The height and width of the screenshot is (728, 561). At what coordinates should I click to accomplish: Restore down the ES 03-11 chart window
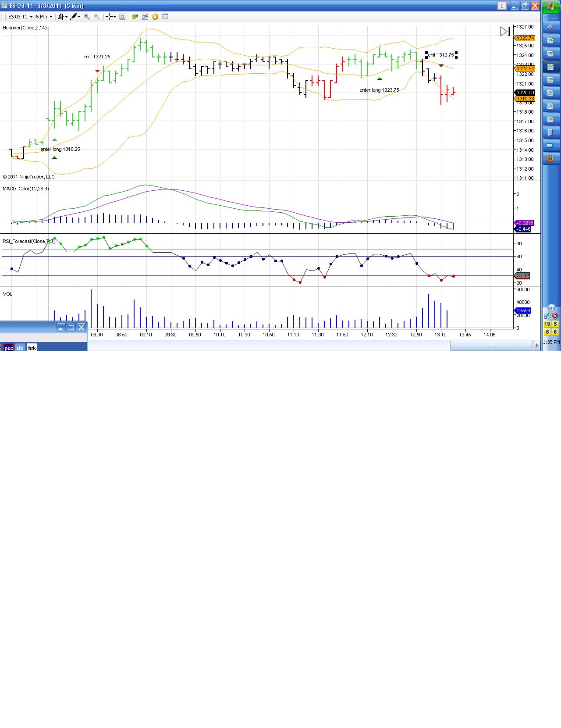click(524, 6)
